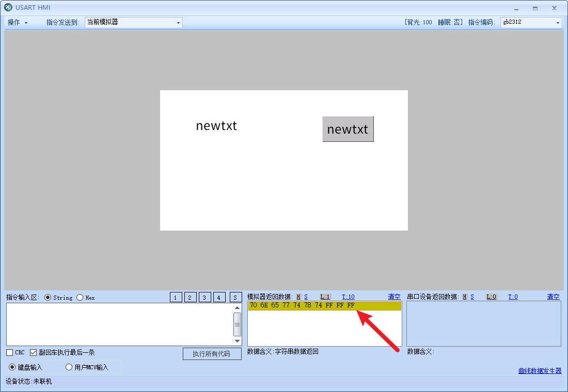This screenshot has height=392, width=568.
Task: Click preset button 3 above command input
Action: click(205, 297)
